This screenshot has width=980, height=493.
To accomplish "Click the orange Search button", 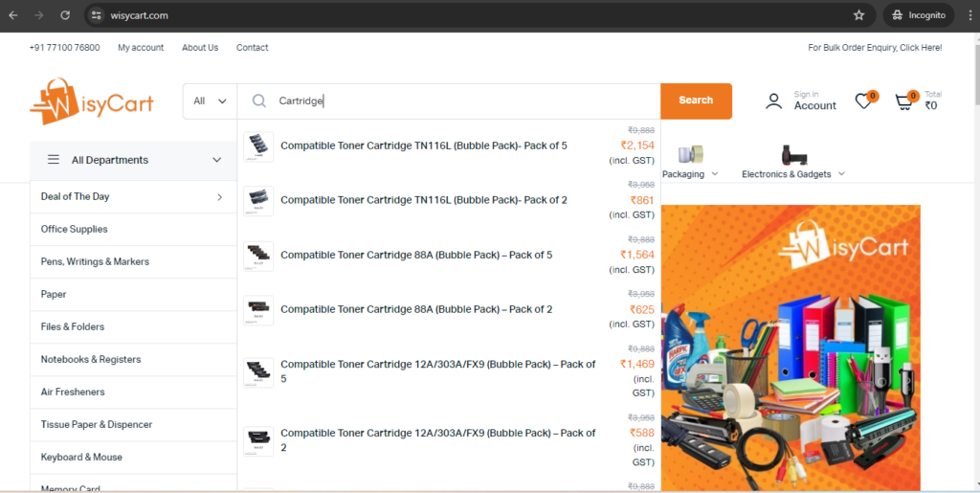I will [x=696, y=101].
